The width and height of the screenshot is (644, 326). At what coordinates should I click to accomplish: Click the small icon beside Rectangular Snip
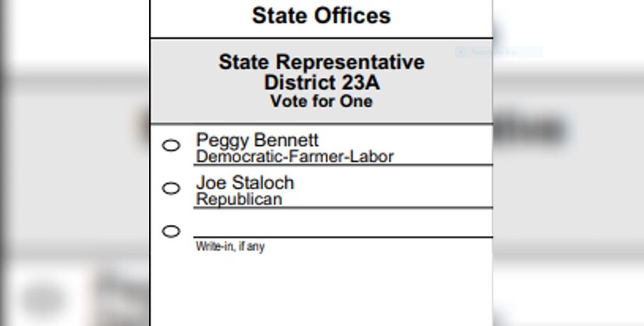(x=461, y=52)
